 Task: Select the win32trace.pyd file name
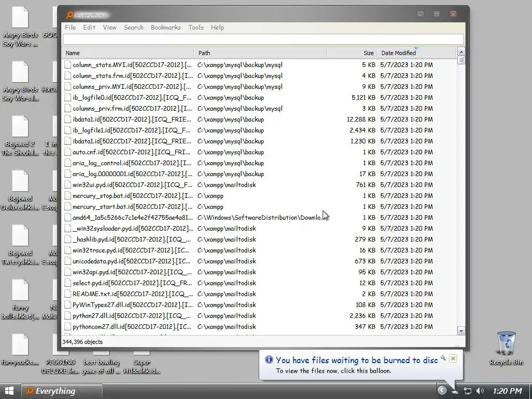[131, 250]
